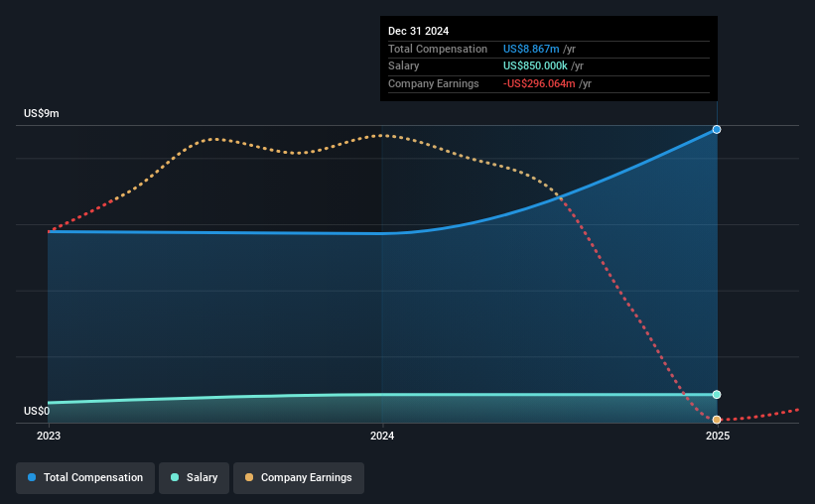The height and width of the screenshot is (504, 815).
Task: Toggle the Total Compensation legend button
Action: [x=85, y=478]
